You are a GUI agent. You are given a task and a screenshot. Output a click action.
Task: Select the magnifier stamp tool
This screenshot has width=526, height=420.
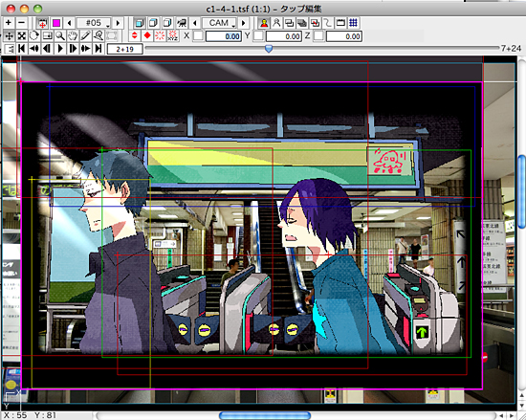click(99, 36)
